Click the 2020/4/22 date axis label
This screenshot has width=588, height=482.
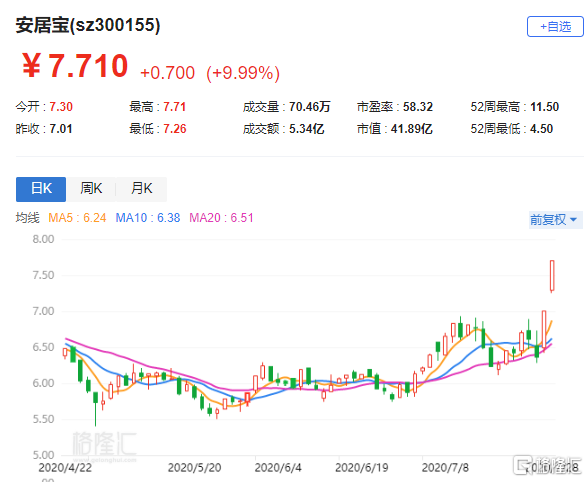65,468
